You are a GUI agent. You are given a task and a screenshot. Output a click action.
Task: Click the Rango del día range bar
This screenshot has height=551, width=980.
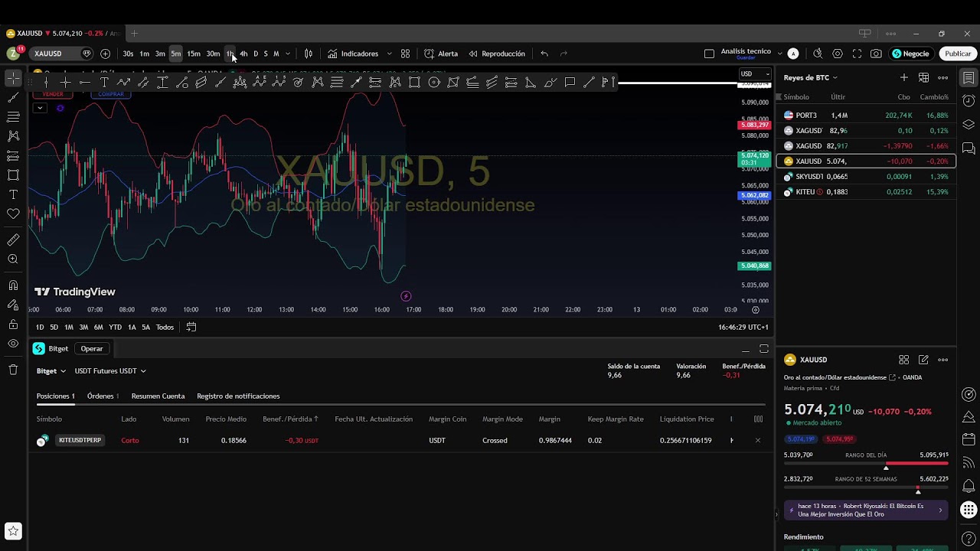click(x=866, y=463)
